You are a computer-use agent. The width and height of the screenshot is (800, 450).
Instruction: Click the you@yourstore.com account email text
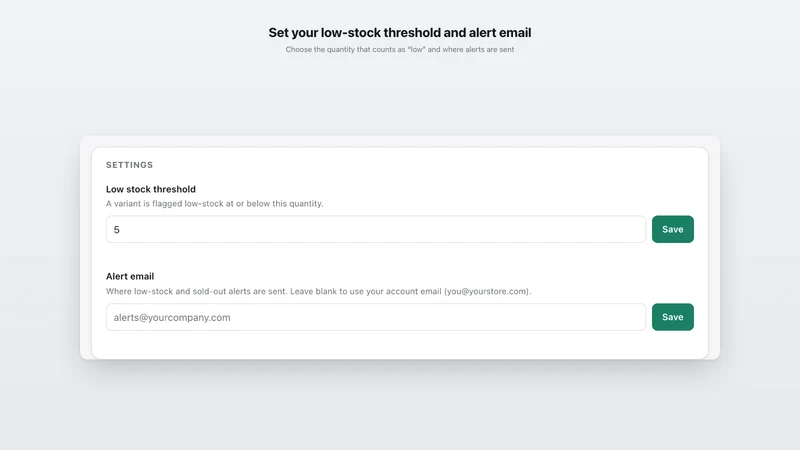point(486,291)
